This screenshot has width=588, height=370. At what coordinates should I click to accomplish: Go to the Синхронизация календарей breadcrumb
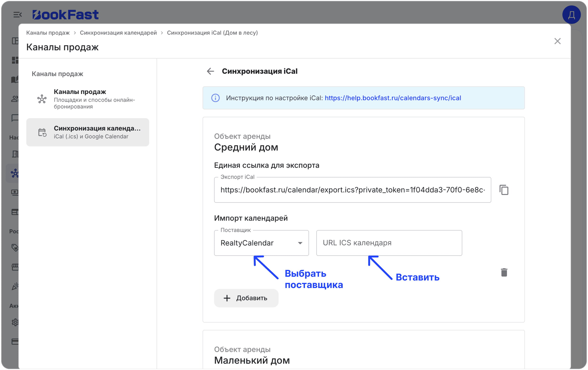[x=118, y=33]
